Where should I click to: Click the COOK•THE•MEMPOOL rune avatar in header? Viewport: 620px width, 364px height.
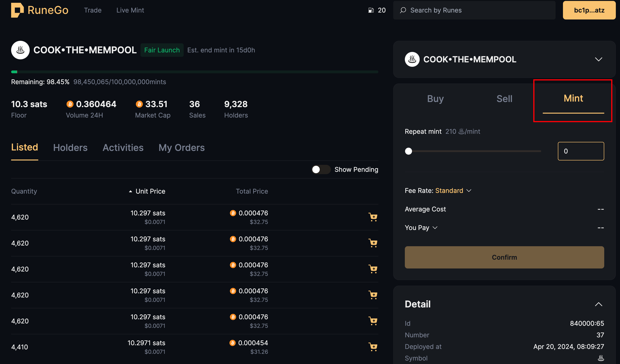[20, 50]
